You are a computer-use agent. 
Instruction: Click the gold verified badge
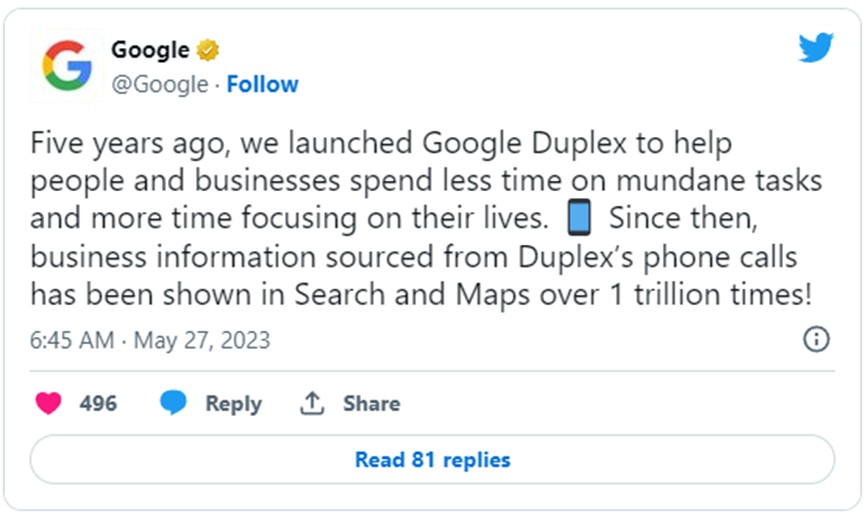[x=208, y=50]
